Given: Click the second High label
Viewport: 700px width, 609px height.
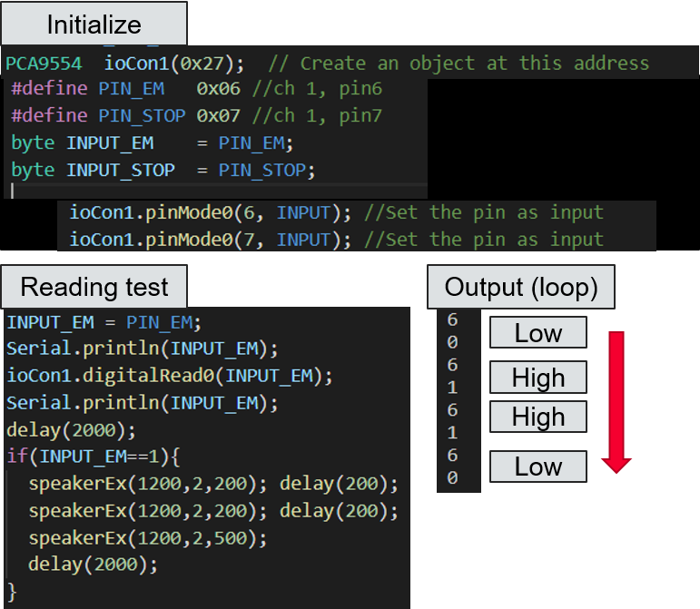Looking at the screenshot, I should tap(538, 417).
